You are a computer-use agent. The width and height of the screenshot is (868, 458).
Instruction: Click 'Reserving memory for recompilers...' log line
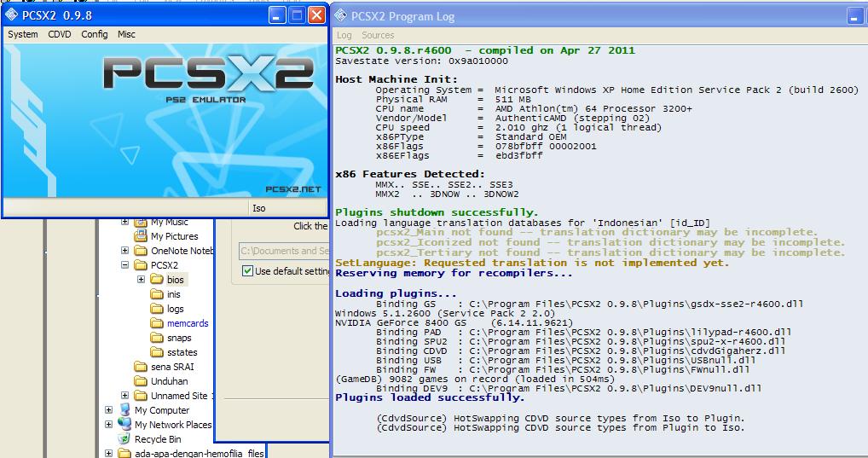(x=454, y=273)
